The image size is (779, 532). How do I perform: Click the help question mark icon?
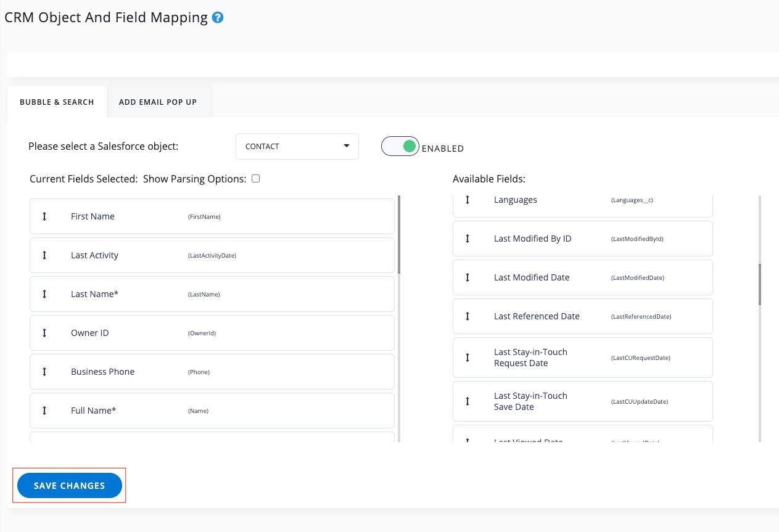point(217,18)
